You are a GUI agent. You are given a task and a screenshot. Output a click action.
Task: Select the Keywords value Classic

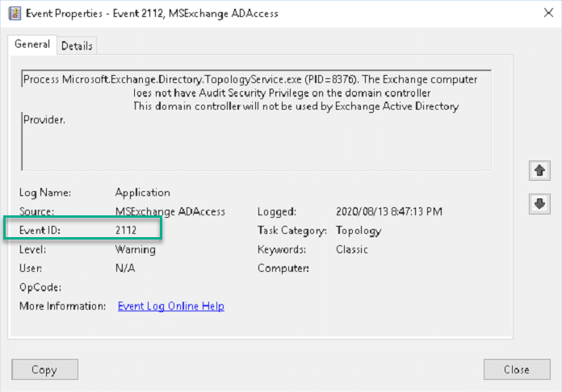click(352, 249)
